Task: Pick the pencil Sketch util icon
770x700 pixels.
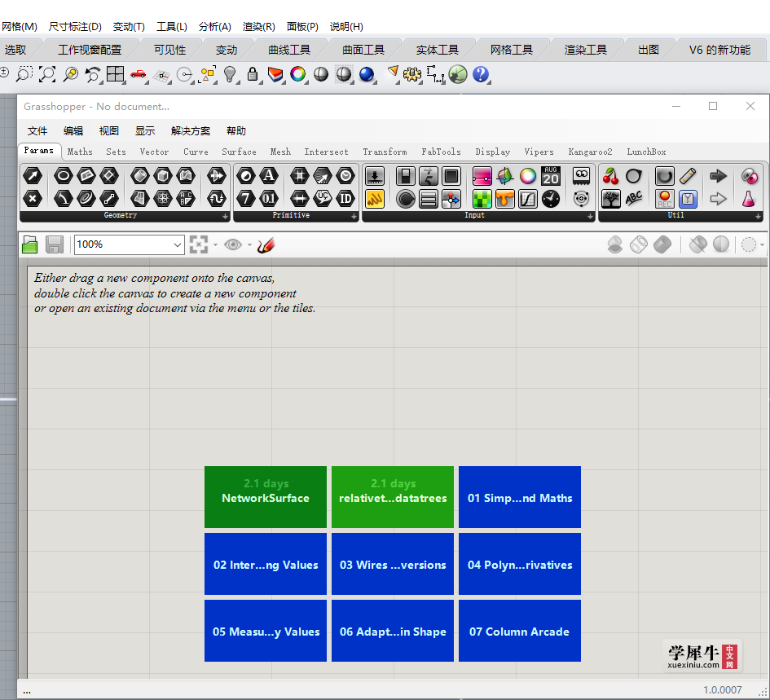Action: (x=688, y=176)
